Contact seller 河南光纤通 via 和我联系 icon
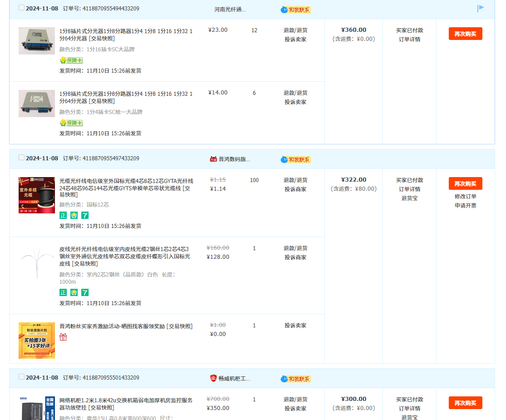Screen dimensions: 506x420 pyautogui.click(x=296, y=10)
